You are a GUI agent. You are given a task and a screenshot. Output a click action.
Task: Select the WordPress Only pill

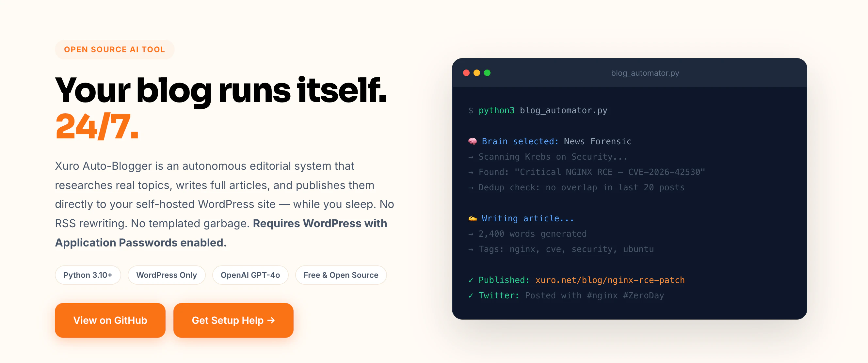point(167,275)
